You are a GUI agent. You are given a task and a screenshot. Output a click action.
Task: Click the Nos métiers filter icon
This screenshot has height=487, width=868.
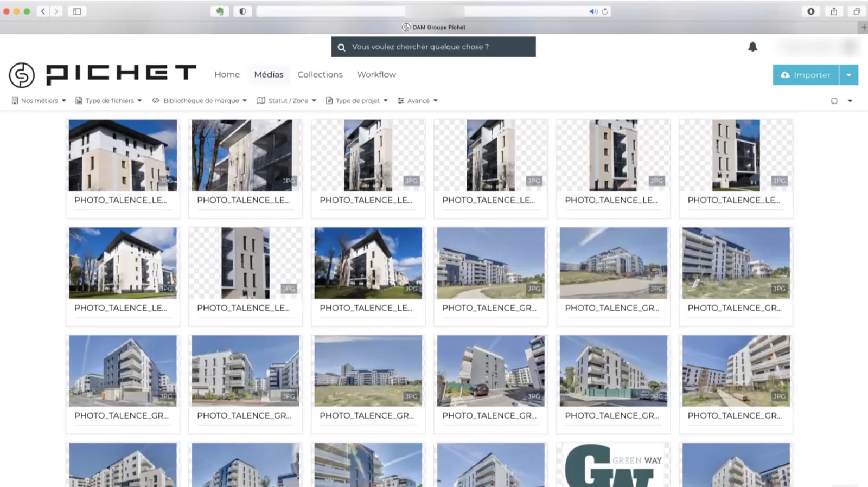[x=15, y=100]
